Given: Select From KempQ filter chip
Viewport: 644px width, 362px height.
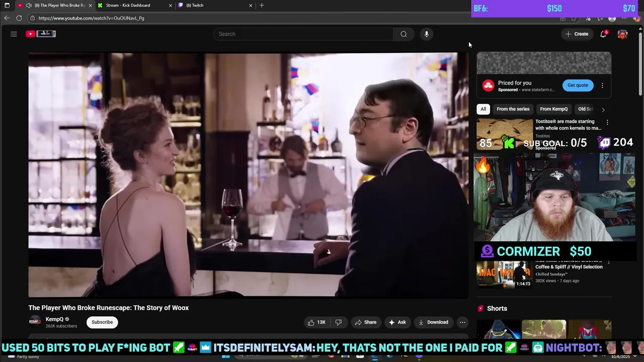Looking at the screenshot, I should tap(553, 109).
